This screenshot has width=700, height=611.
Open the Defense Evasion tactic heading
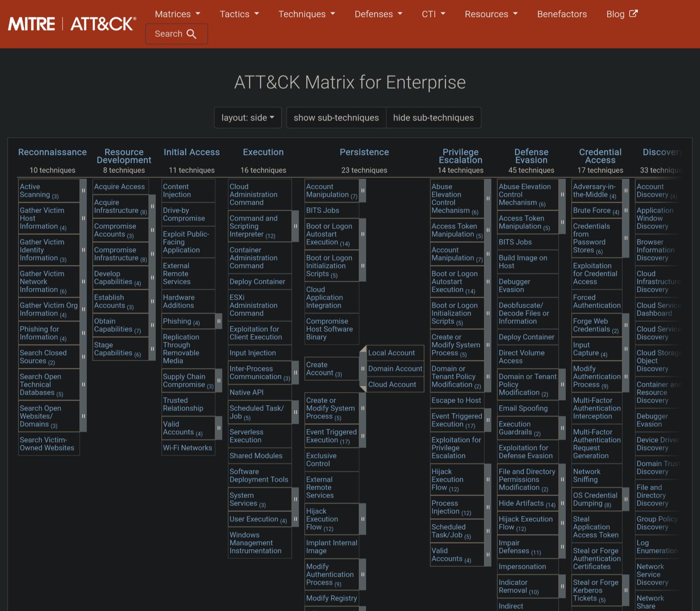[532, 156]
